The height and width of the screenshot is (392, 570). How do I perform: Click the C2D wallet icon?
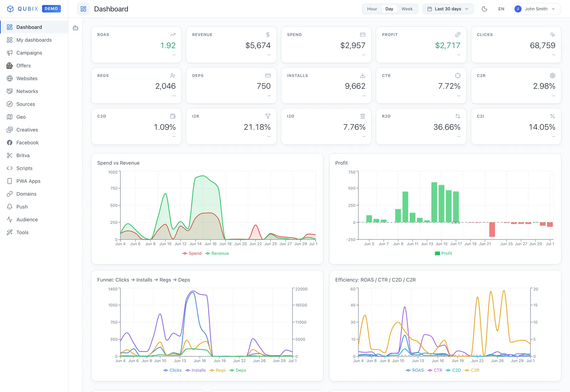coord(173,116)
